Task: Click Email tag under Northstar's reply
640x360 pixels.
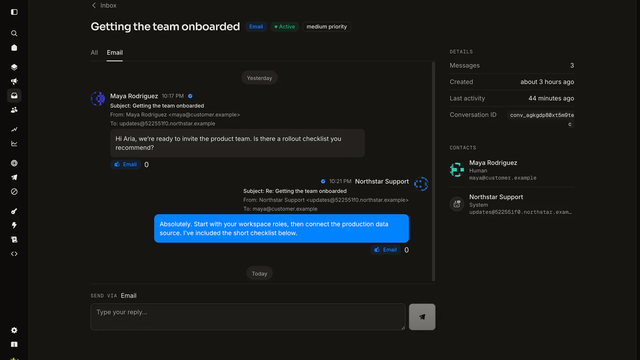Action: [385, 250]
